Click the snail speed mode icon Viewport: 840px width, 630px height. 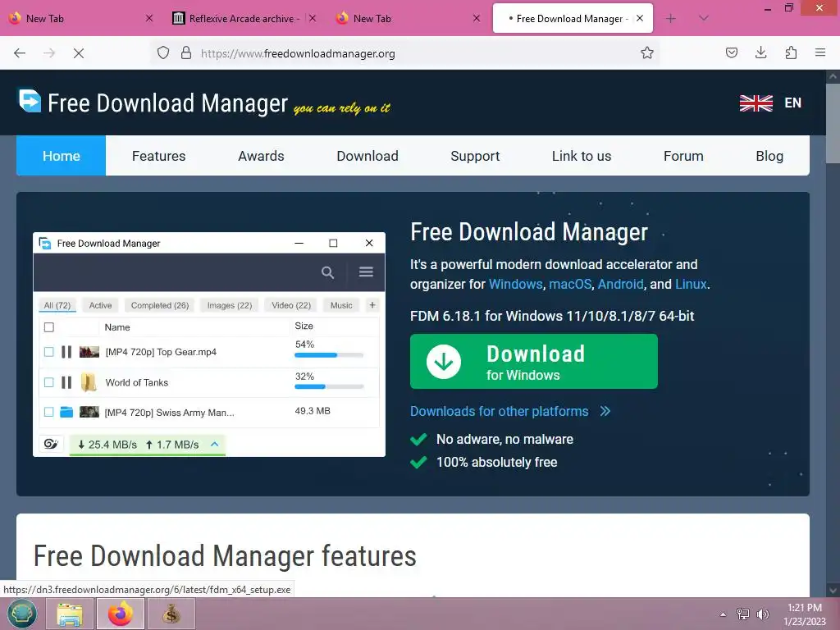tap(51, 444)
